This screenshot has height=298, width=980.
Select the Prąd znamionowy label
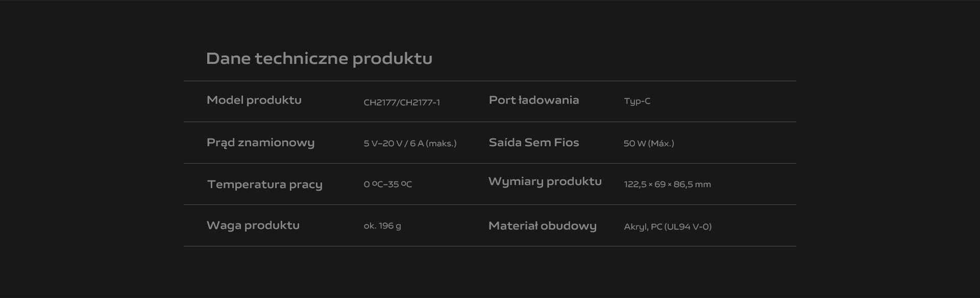click(260, 143)
